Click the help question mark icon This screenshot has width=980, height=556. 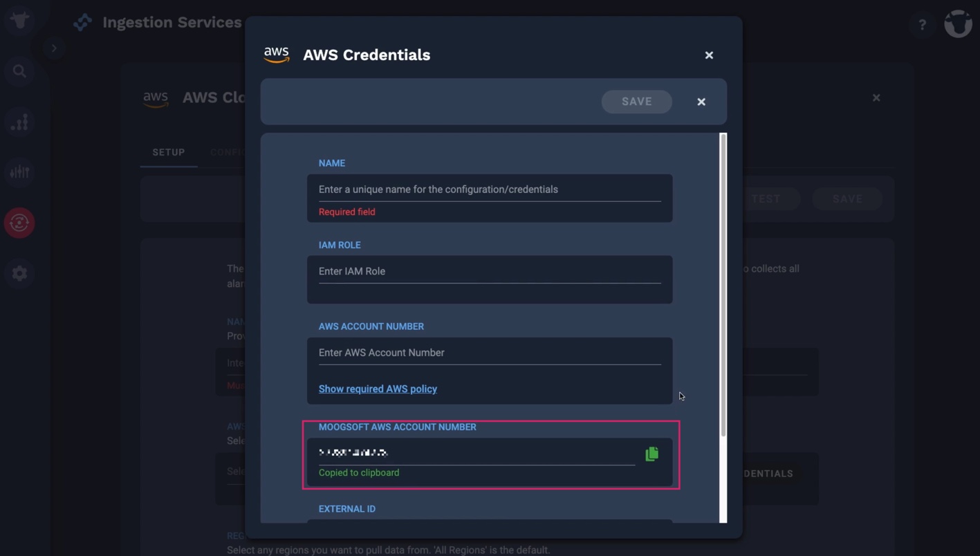[x=922, y=25]
